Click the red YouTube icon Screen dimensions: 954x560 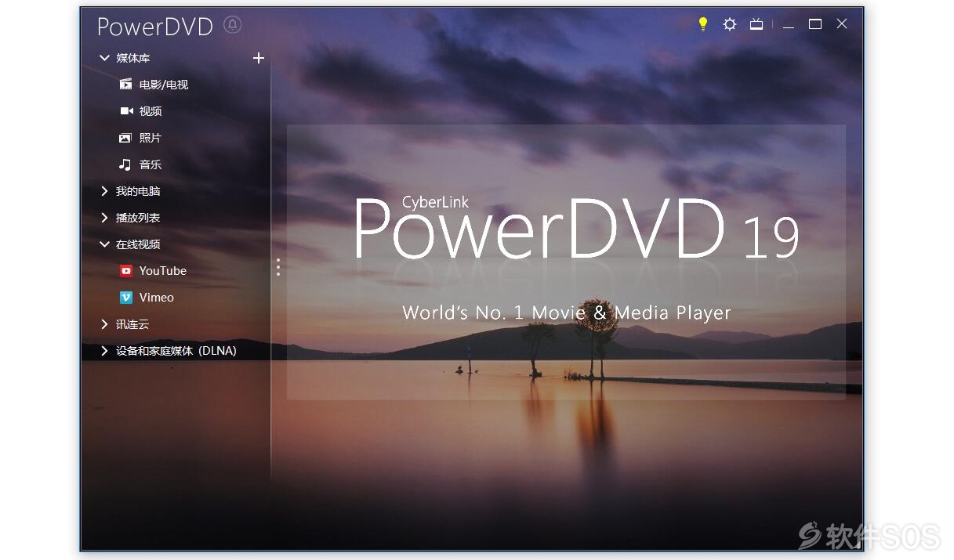click(x=125, y=271)
